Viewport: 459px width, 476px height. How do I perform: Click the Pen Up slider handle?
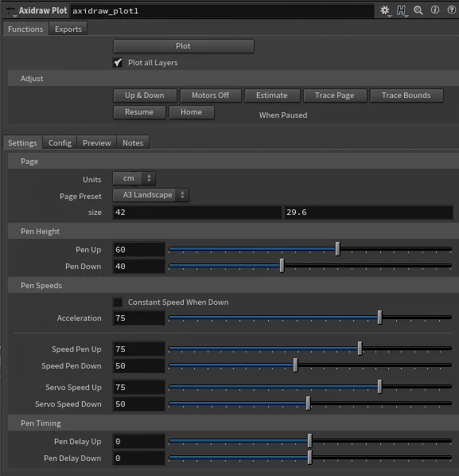337,249
